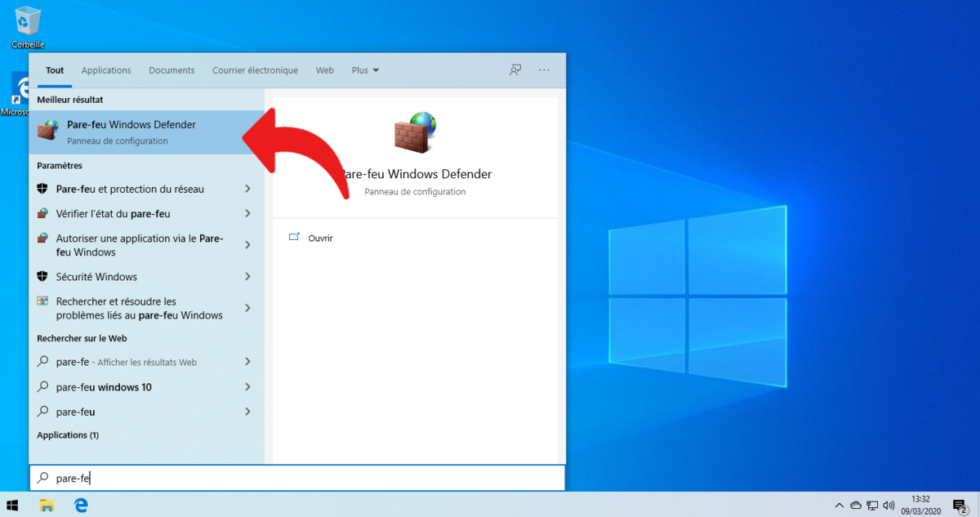Expand arrow for Vérifier l'état du pare-feu
The image size is (980, 517).
pos(247,214)
